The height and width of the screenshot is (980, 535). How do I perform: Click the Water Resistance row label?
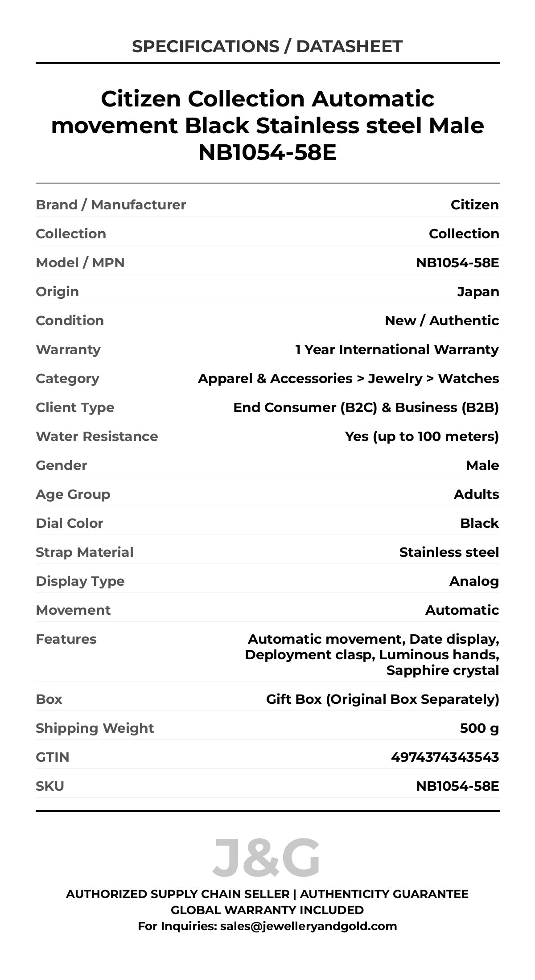click(x=97, y=437)
